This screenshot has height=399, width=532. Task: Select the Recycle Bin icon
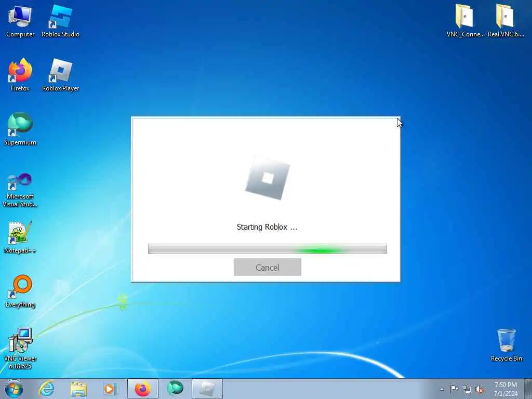pyautogui.click(x=506, y=345)
